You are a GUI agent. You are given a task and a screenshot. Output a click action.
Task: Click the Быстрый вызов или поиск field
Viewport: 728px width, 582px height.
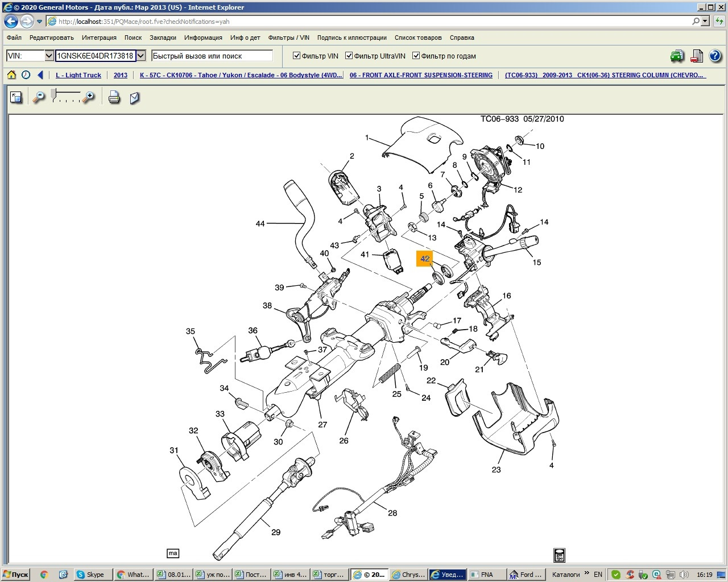pyautogui.click(x=212, y=56)
